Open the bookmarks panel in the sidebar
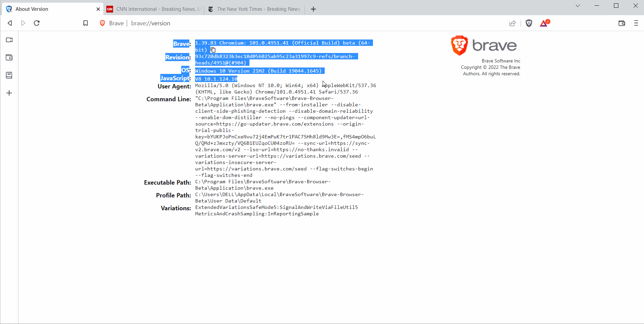This screenshot has width=644, height=324. tap(9, 75)
